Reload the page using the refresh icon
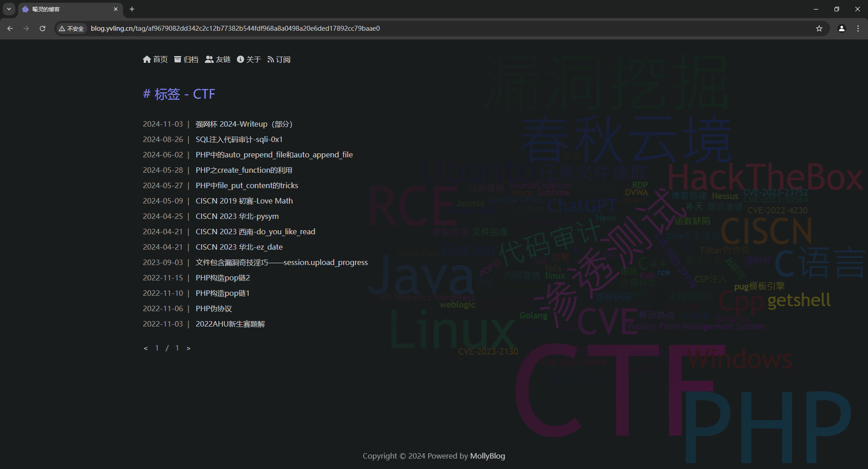Screen dimensions: 868x469 (42, 28)
